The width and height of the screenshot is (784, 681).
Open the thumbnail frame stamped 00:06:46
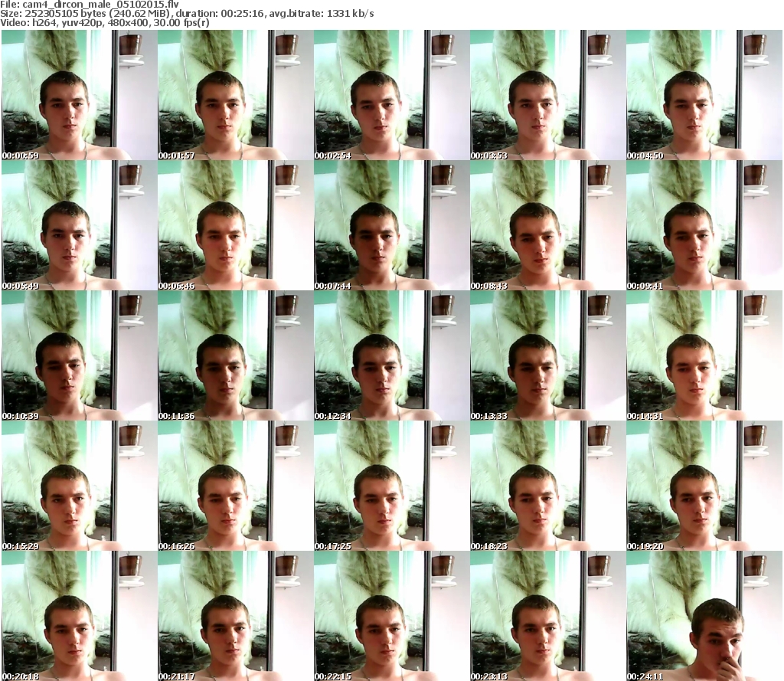[235, 225]
